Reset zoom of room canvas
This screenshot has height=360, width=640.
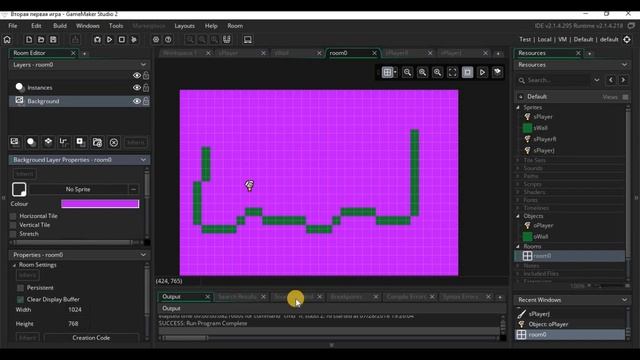422,72
